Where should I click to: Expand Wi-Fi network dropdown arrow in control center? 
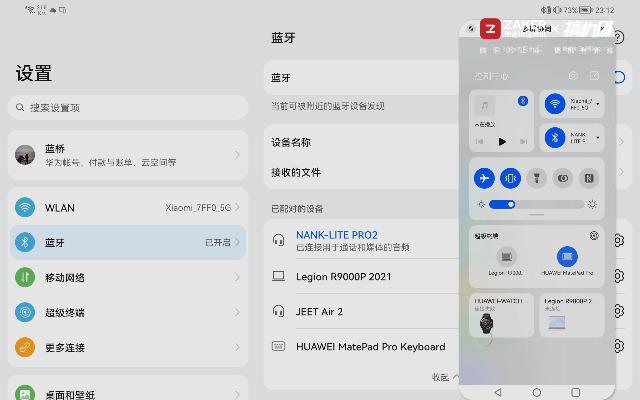(598, 104)
